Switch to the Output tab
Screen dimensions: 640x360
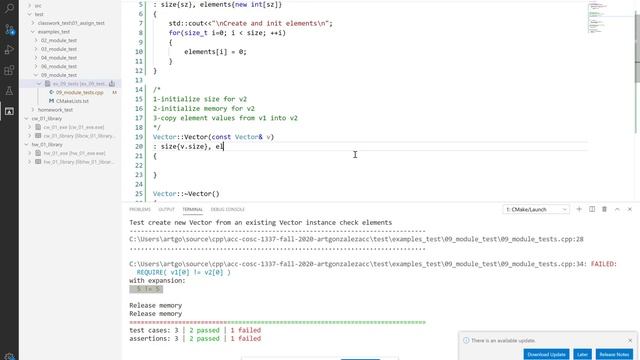tap(166, 209)
